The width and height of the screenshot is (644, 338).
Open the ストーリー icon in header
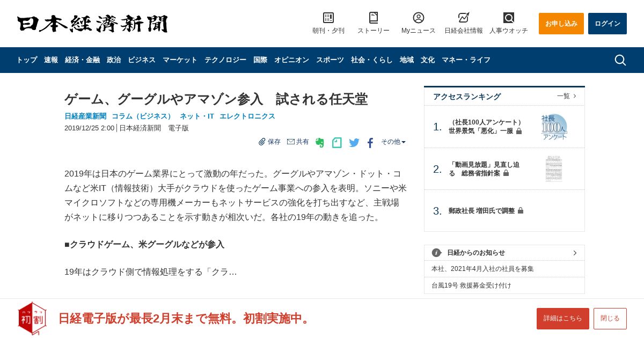pyautogui.click(x=374, y=18)
